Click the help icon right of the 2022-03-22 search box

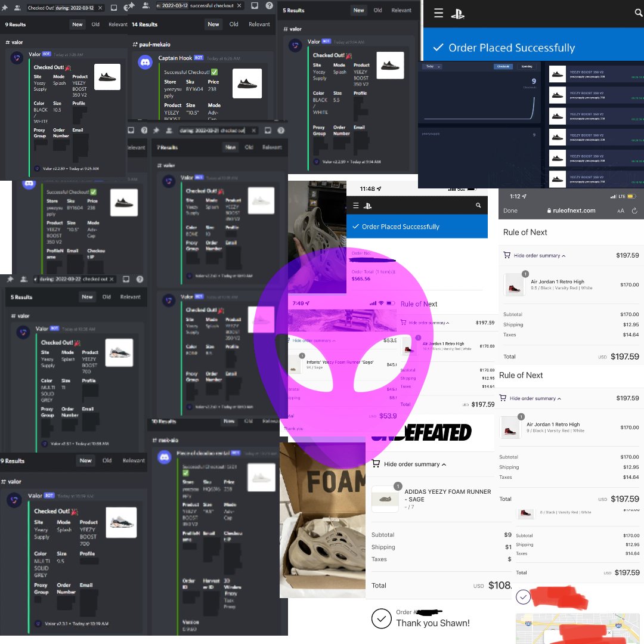click(x=140, y=279)
